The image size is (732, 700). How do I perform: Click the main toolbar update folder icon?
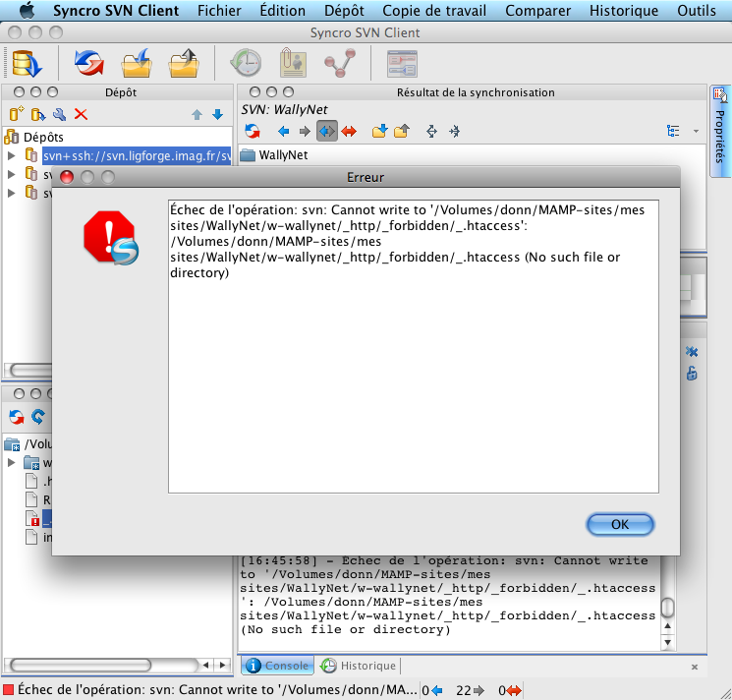point(137,63)
